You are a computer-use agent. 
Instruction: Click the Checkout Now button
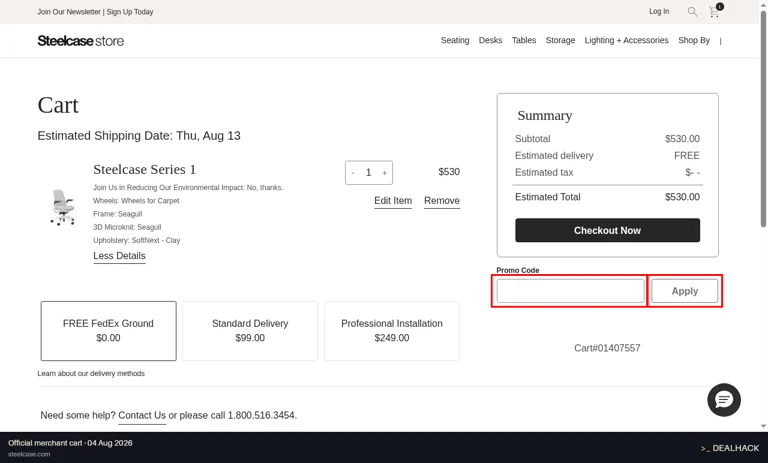[x=607, y=230]
